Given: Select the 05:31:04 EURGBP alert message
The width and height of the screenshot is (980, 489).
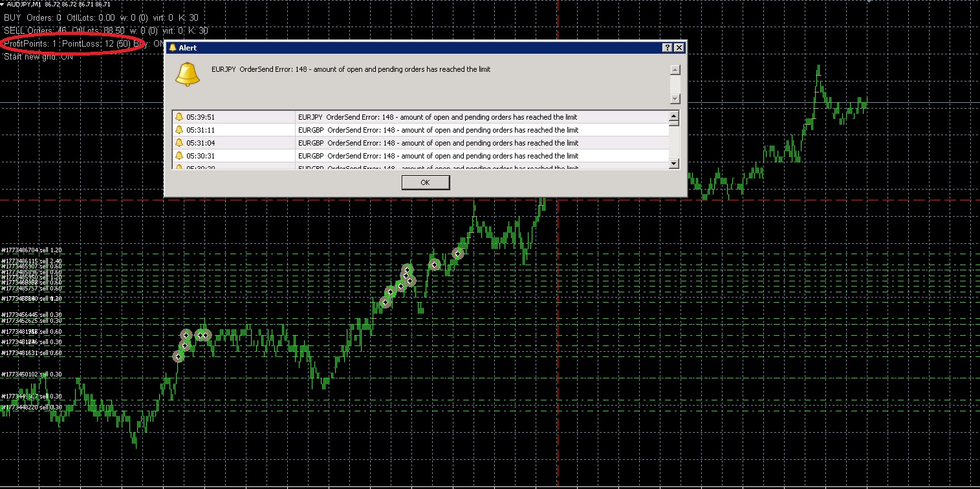Looking at the screenshot, I should pyautogui.click(x=438, y=143).
